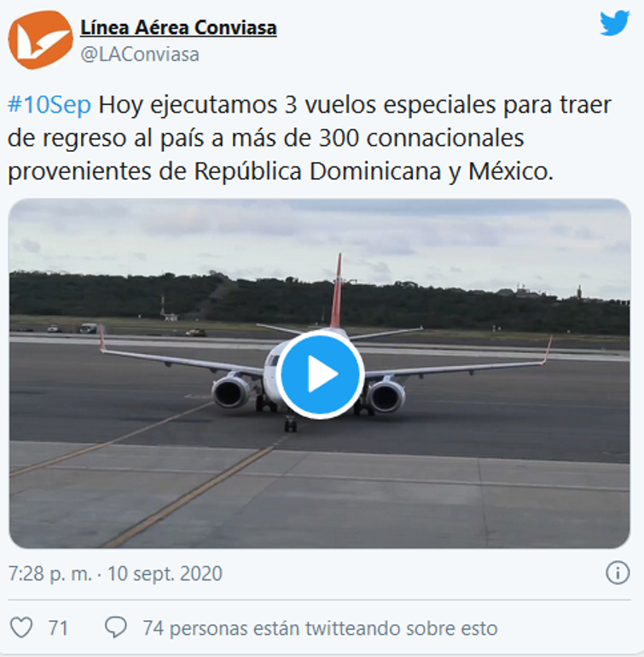Like the tweet with heart icon
The height and width of the screenshot is (657, 644).
tap(21, 628)
